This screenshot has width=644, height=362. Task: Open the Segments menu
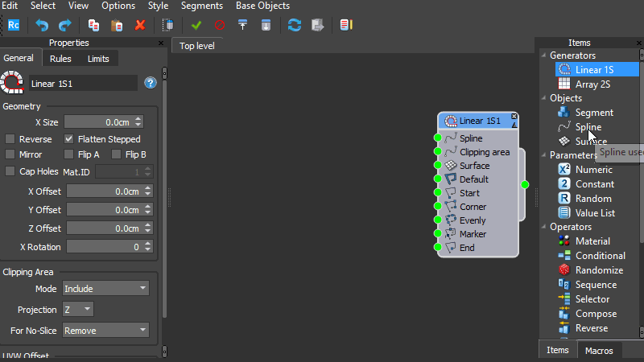[x=202, y=6]
